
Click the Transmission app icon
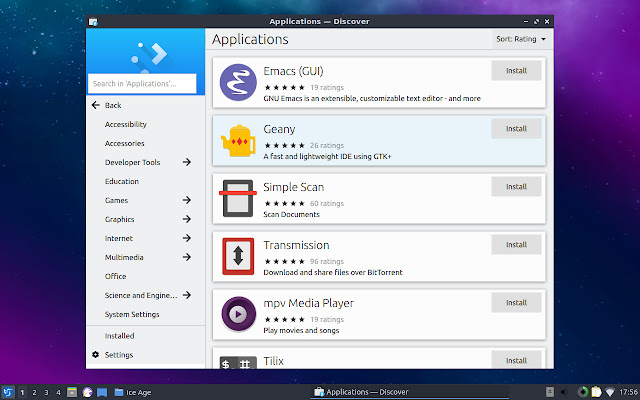(x=238, y=256)
